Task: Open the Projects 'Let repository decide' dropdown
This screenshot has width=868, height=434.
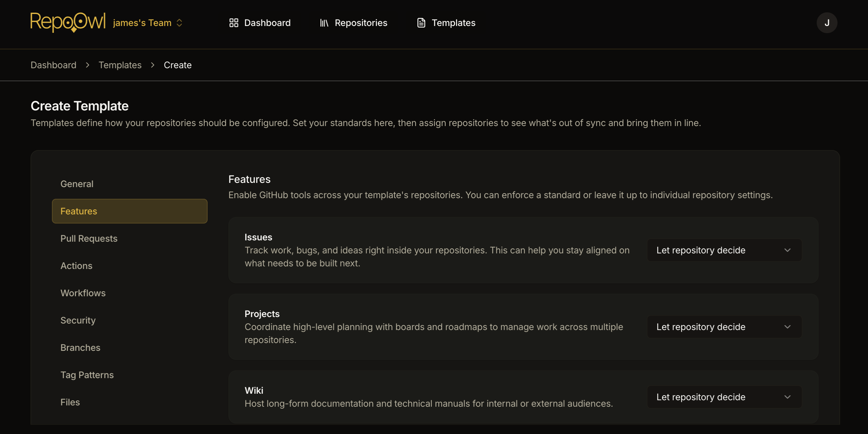Action: click(724, 326)
